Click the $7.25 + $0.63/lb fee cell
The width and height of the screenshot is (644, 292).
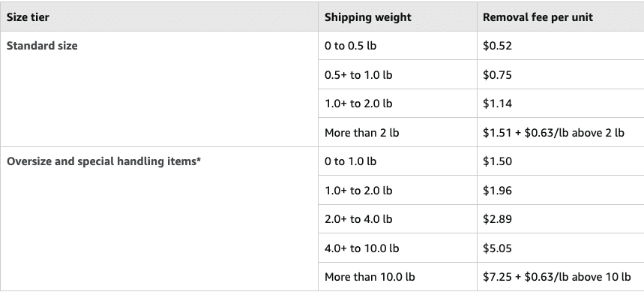(561, 277)
